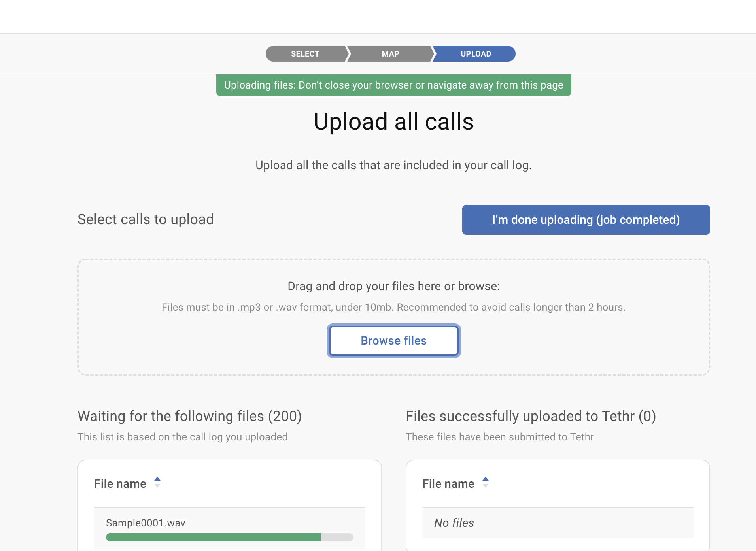Click the "Upload all calls" page heading

pos(393,121)
